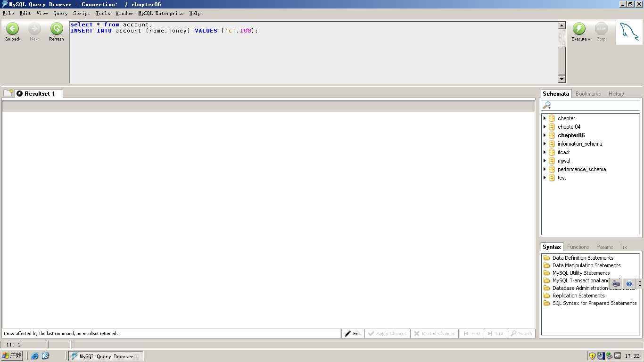Expand the chapter06 schema arrow
The image size is (644, 362).
[x=545, y=135]
